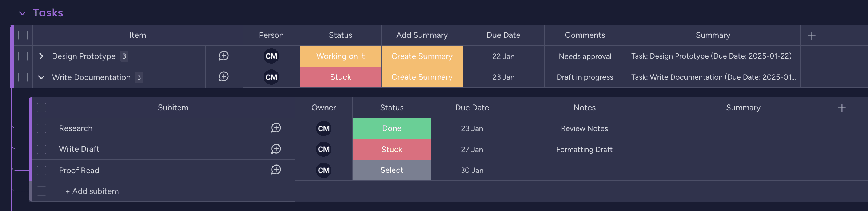Click plus icon in subitems header row
The width and height of the screenshot is (868, 211).
(x=842, y=107)
